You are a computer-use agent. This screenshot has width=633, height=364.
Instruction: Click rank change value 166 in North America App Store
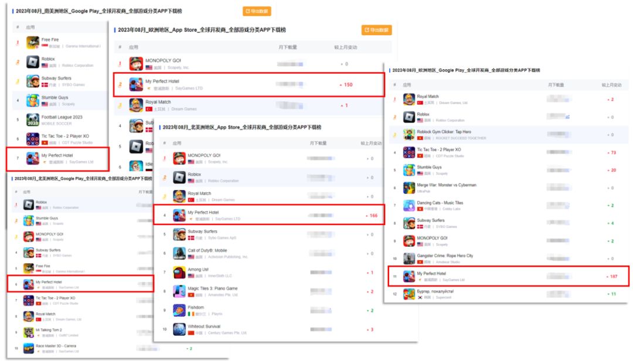tap(373, 216)
